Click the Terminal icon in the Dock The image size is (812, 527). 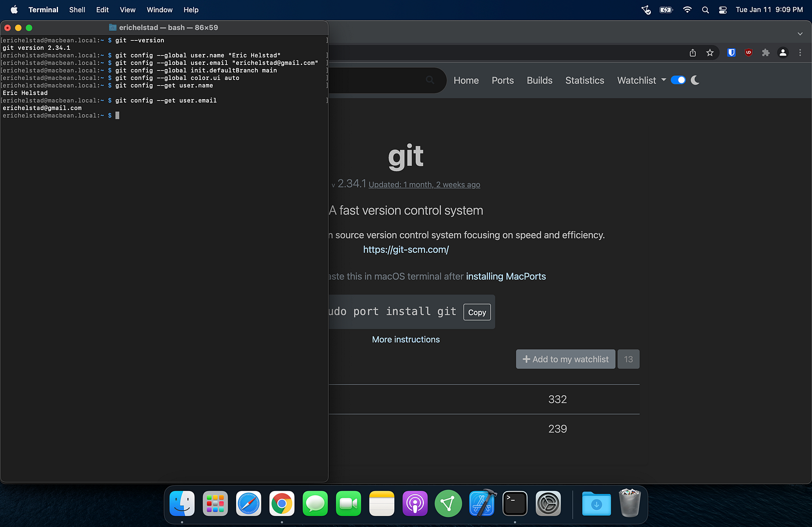(515, 503)
